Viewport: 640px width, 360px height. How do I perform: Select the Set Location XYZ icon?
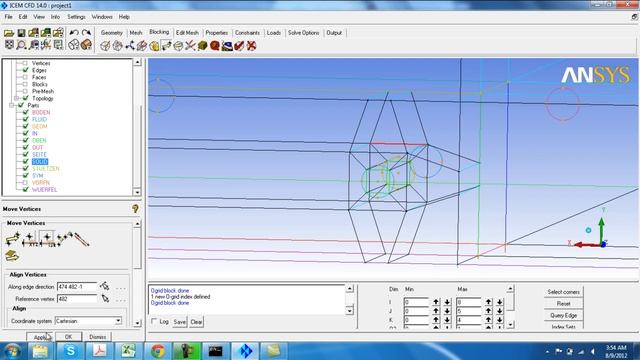tap(30, 239)
